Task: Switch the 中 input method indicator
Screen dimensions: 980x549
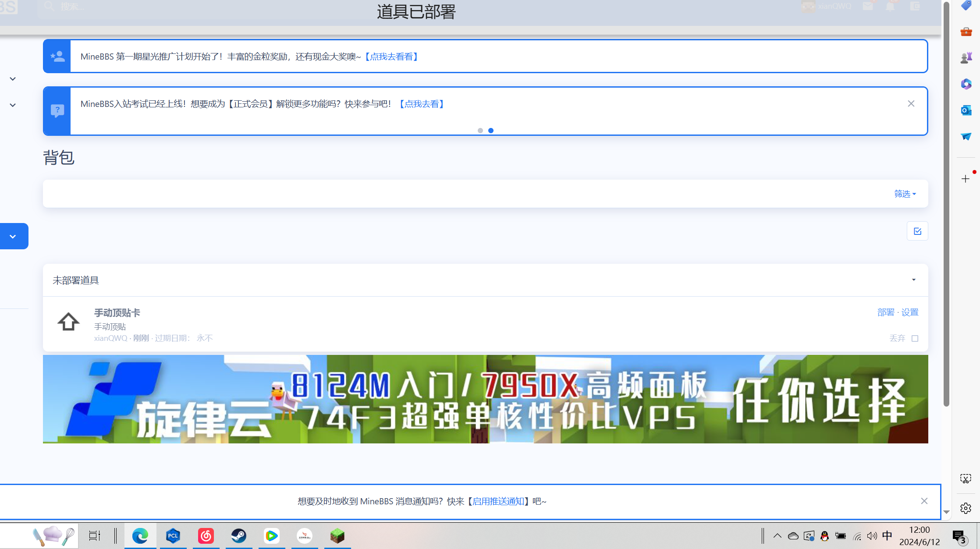Action: point(887,535)
